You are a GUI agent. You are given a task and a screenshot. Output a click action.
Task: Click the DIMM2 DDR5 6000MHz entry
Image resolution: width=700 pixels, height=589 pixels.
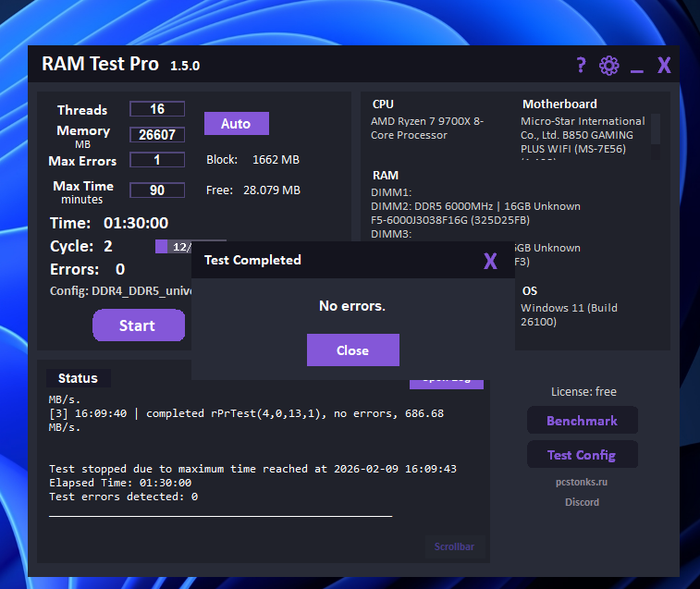pos(475,206)
